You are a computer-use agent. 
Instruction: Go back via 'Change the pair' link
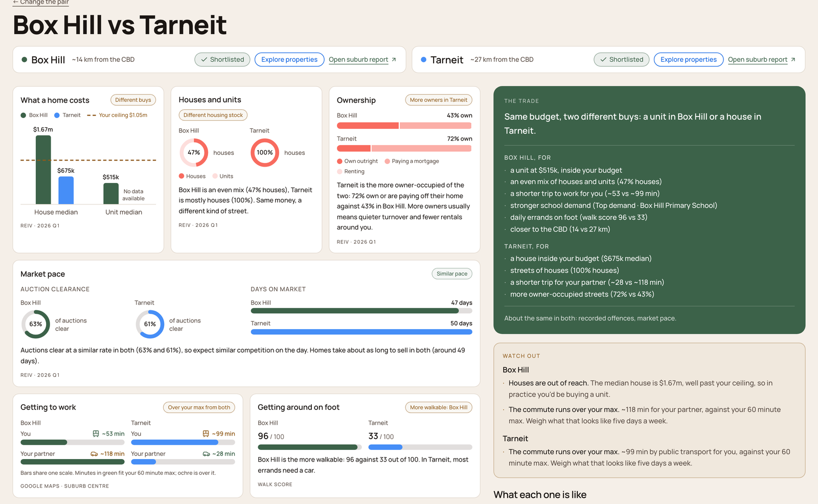coord(41,2)
